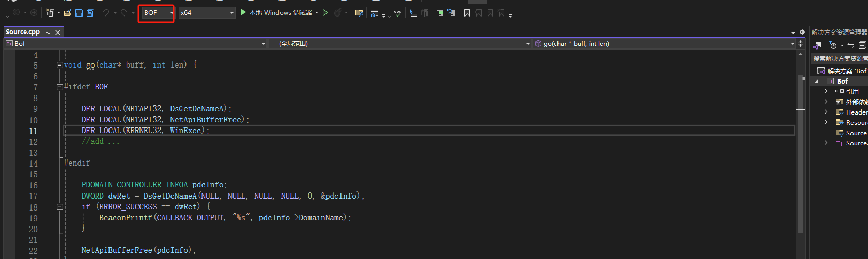Collapse the if (ERROR_SUCCESS == dwRet) block
868x259 pixels.
60,207
